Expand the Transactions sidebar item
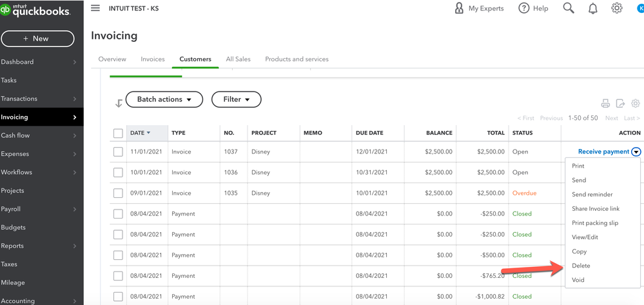Screen dimensions: 644x305 pyautogui.click(x=41, y=99)
